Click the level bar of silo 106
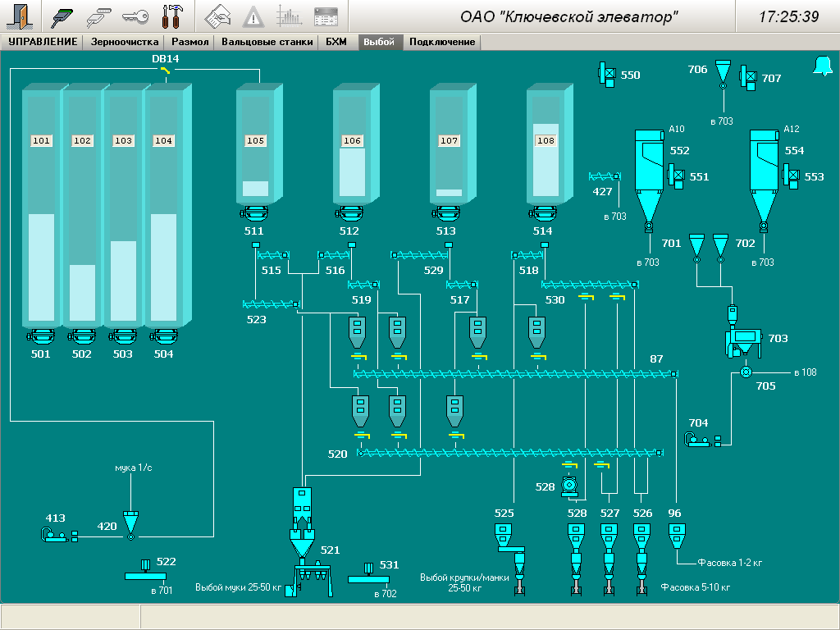The width and height of the screenshot is (840, 630). coord(352,174)
